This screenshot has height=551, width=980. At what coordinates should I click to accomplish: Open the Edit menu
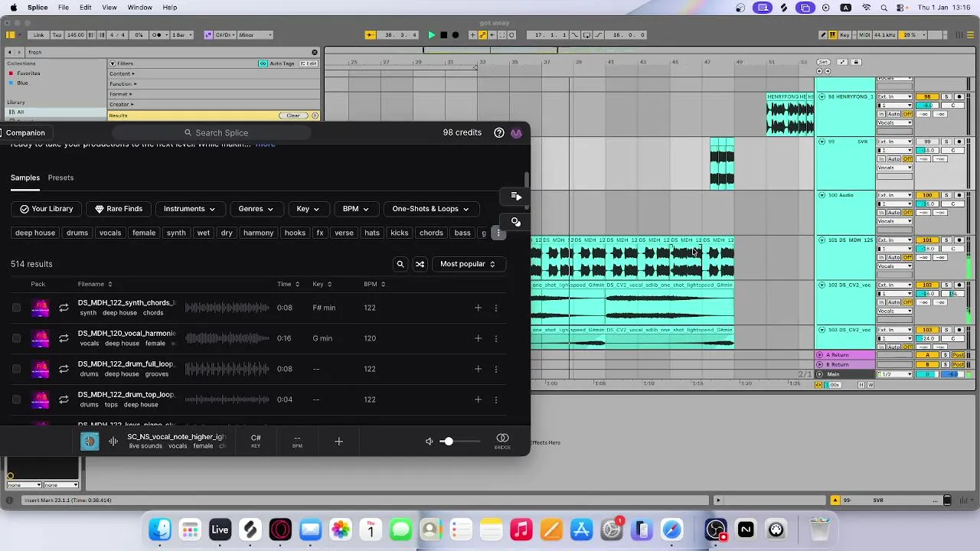pyautogui.click(x=86, y=7)
